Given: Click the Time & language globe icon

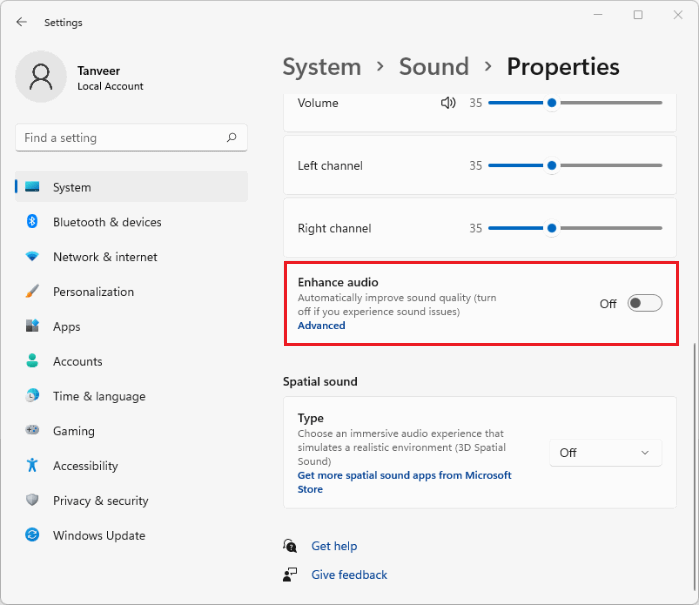Looking at the screenshot, I should click(32, 395).
